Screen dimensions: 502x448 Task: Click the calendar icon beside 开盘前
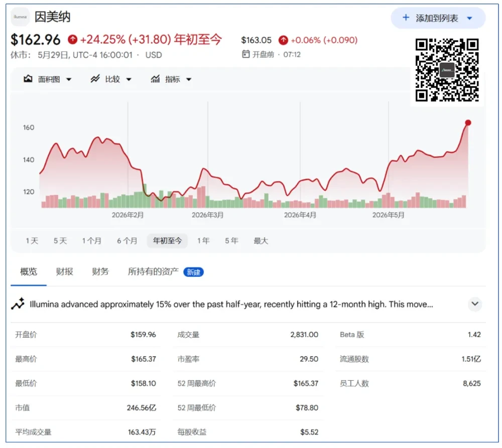coord(245,54)
